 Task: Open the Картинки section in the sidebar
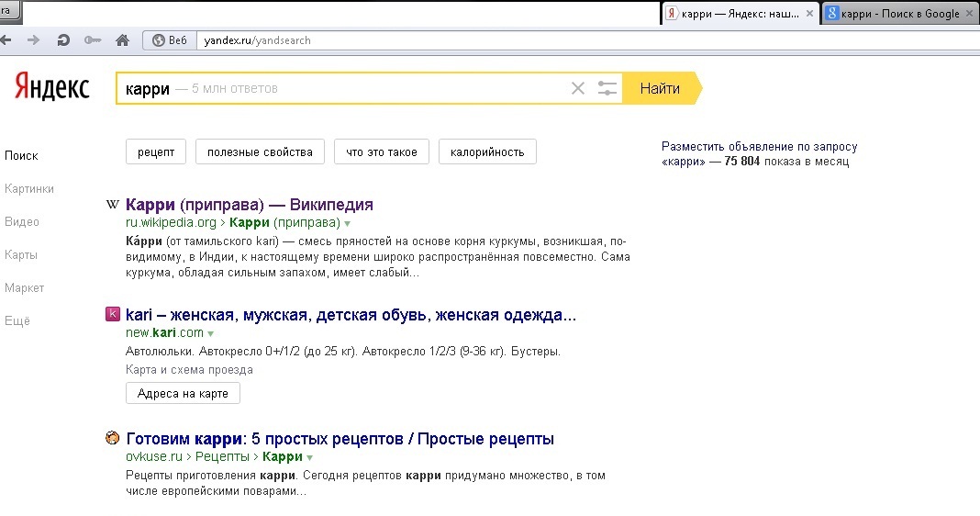pyautogui.click(x=29, y=189)
